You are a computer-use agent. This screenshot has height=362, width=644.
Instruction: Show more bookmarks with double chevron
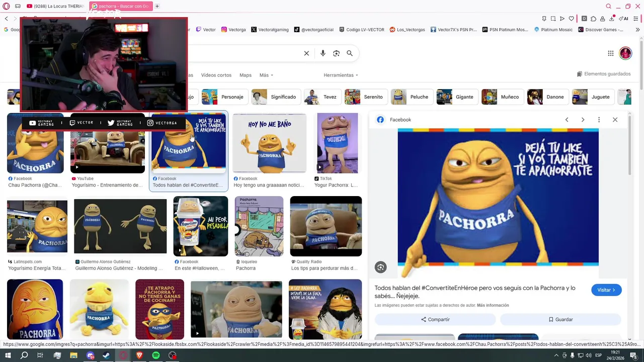[x=638, y=30]
